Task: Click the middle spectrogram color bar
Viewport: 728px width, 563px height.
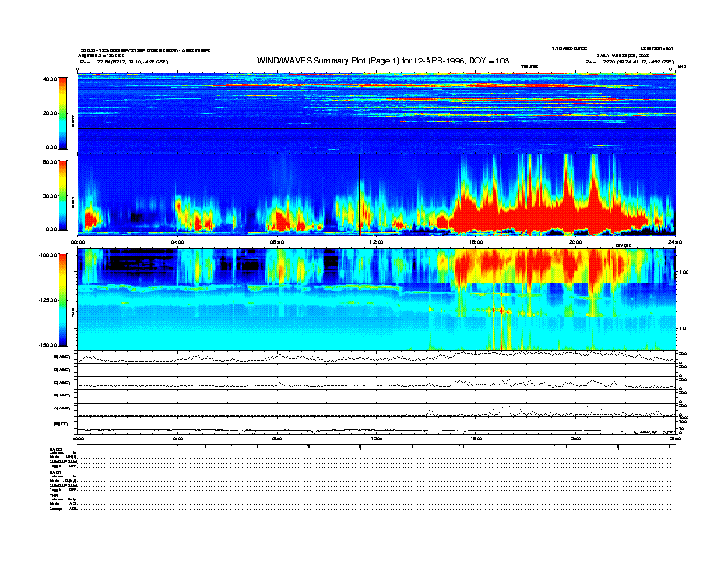Action: pyautogui.click(x=63, y=196)
